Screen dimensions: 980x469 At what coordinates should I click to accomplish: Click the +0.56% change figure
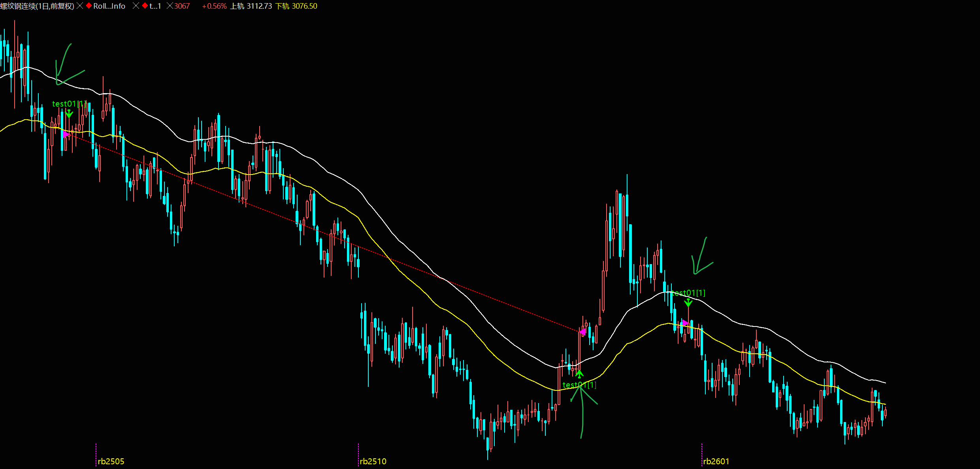pyautogui.click(x=214, y=6)
